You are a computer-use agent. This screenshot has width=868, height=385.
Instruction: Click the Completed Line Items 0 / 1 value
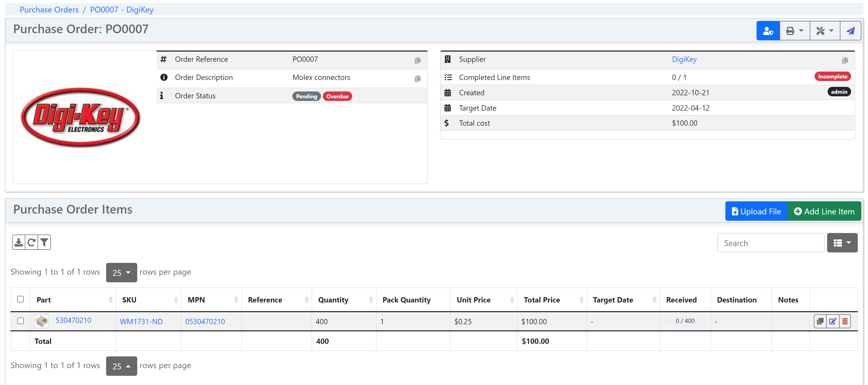(x=679, y=77)
